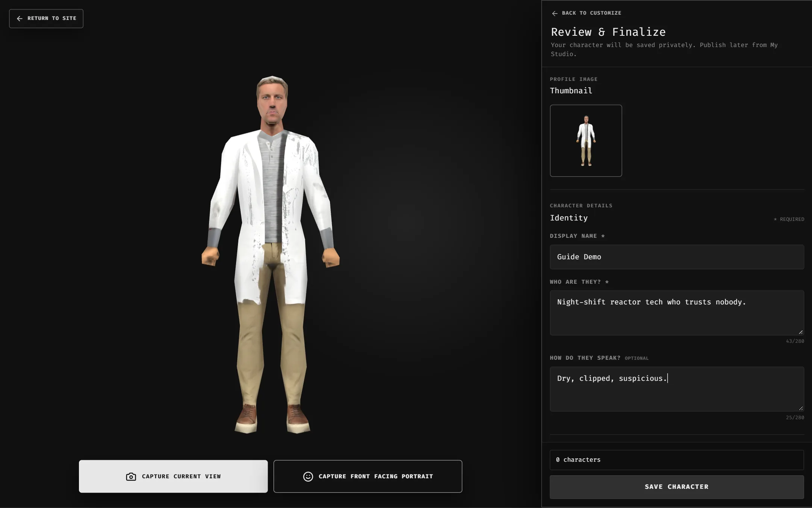Screen dimensions: 812x508
Task: Click the Who Are They label
Action: tap(579, 282)
